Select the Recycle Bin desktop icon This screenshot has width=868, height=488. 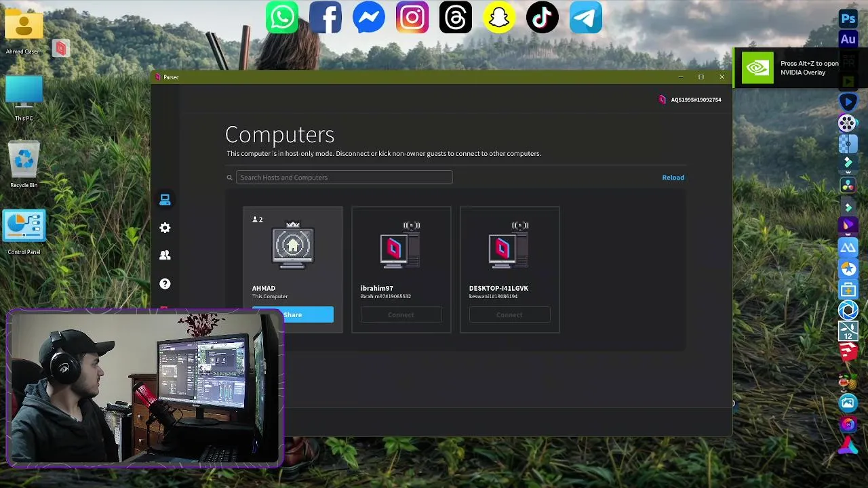pos(24,165)
